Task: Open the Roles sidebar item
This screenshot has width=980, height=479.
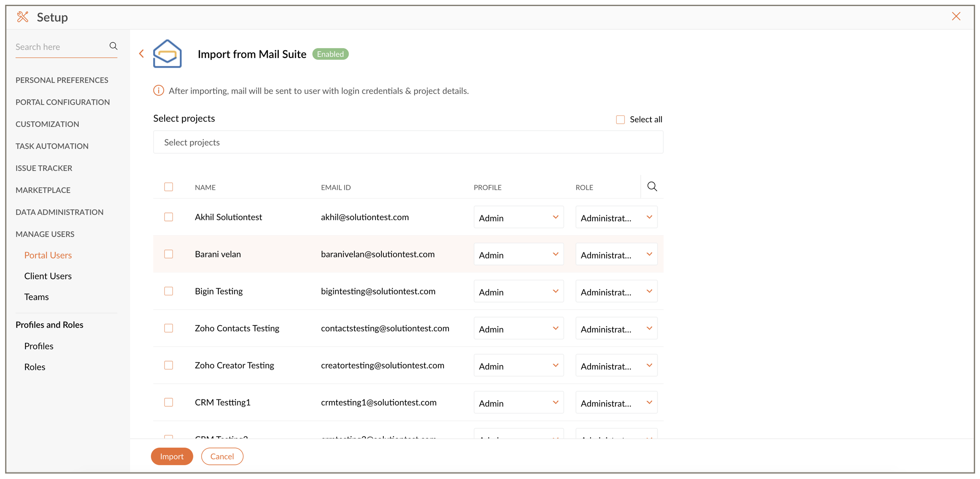Action: 35,367
